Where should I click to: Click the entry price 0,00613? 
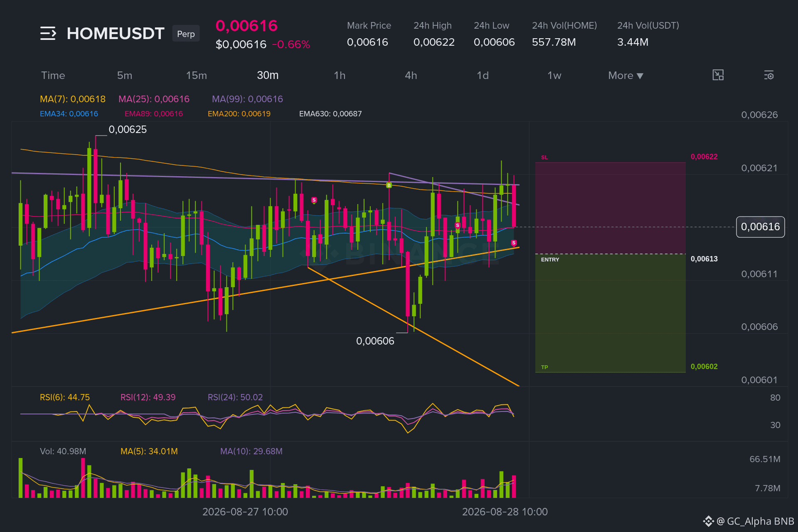704,259
